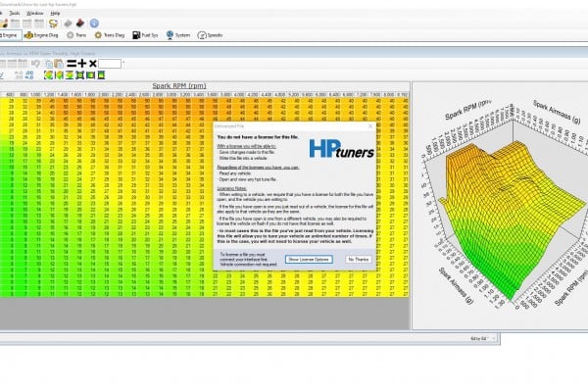Switch to the Engine tab
The width and height of the screenshot is (588, 392).
pyautogui.click(x=11, y=35)
